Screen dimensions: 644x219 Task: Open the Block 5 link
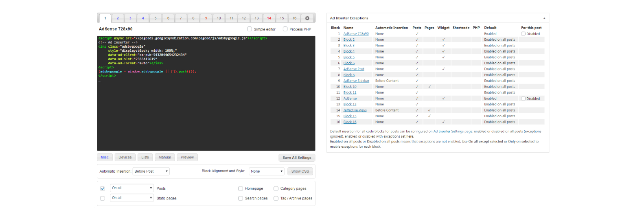349,57
